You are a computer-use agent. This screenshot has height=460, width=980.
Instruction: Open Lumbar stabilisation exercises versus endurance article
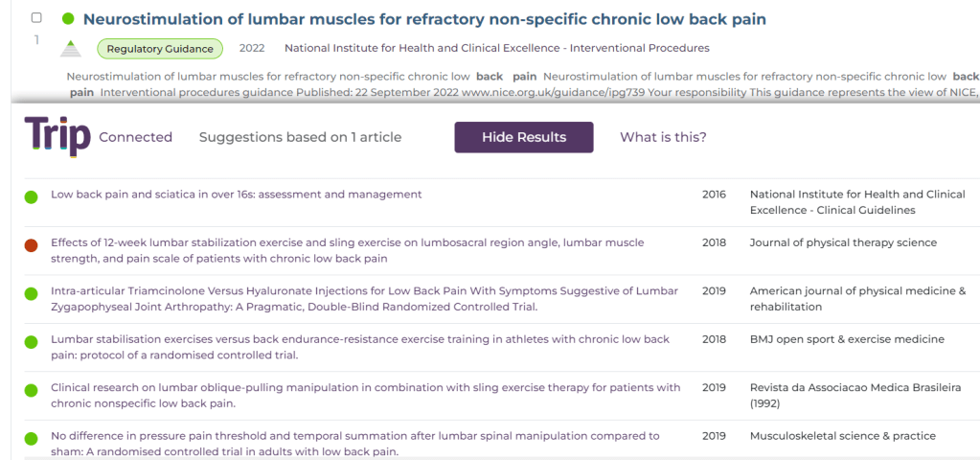[360, 347]
